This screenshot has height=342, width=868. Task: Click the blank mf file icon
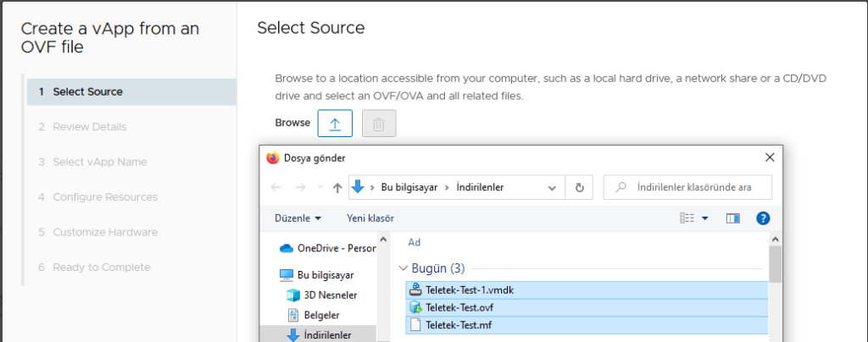pyautogui.click(x=415, y=325)
